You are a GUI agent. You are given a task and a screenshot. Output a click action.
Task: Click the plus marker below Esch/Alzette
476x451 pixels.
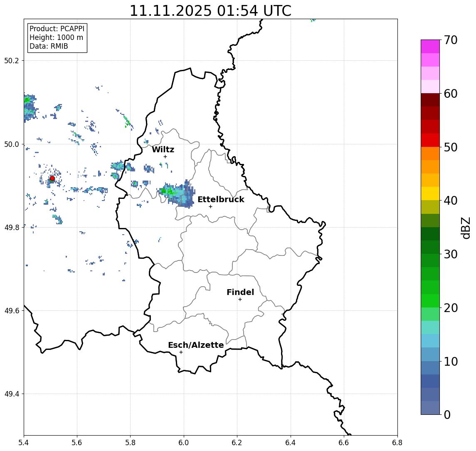[x=181, y=352]
